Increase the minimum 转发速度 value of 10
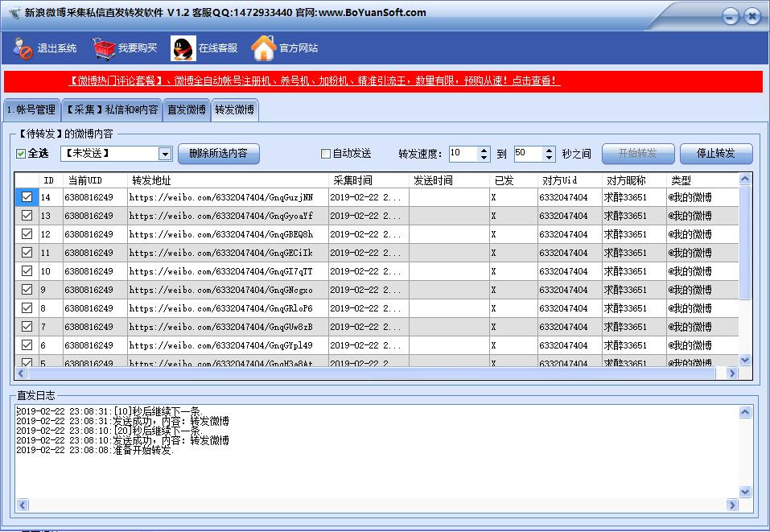Viewport: 770px width, 532px height. pos(484,151)
